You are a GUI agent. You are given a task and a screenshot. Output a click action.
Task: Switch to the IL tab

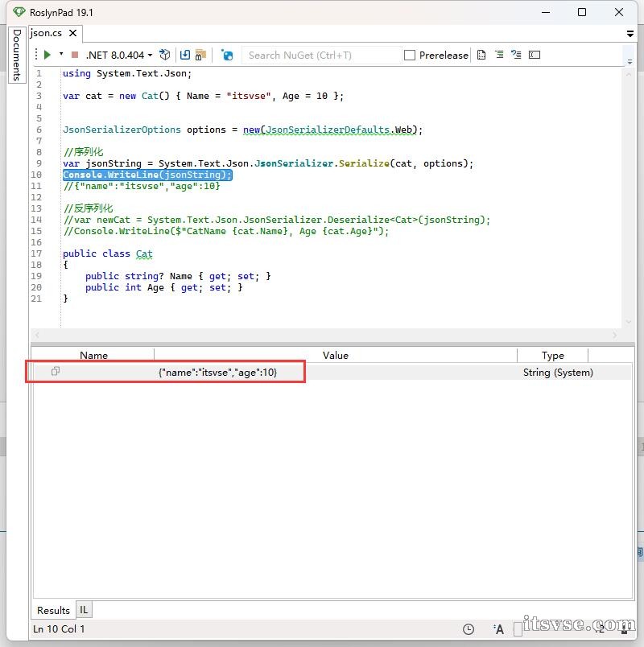pyautogui.click(x=84, y=610)
